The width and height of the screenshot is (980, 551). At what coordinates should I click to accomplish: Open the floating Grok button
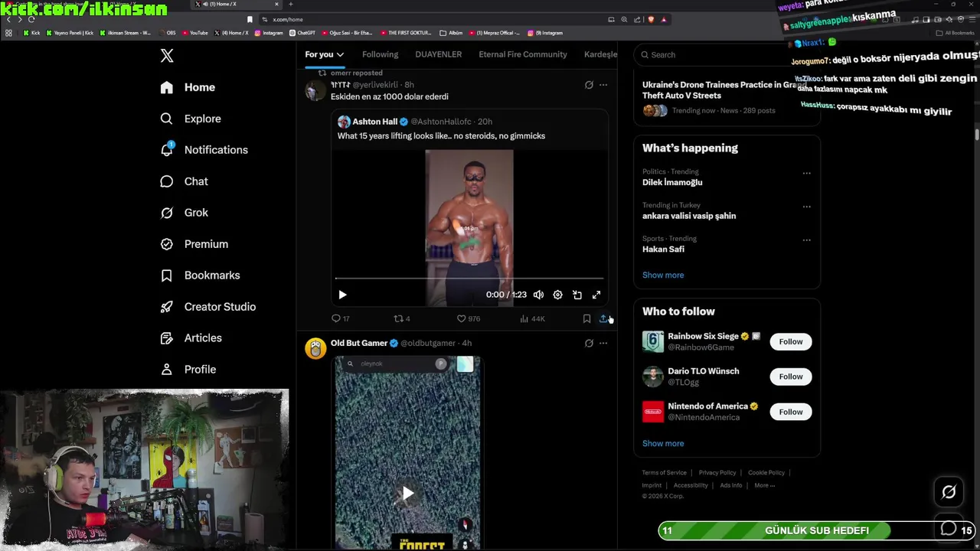click(949, 492)
